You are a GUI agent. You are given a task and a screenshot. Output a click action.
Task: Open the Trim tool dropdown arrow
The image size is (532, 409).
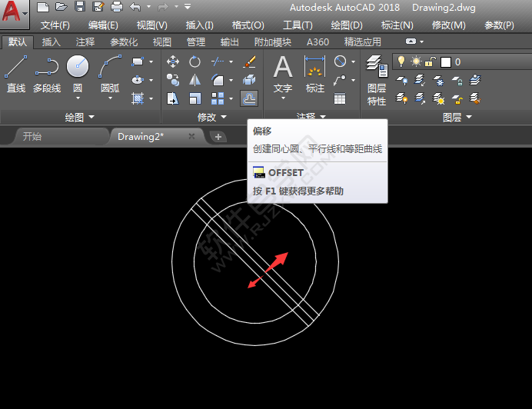click(231, 62)
